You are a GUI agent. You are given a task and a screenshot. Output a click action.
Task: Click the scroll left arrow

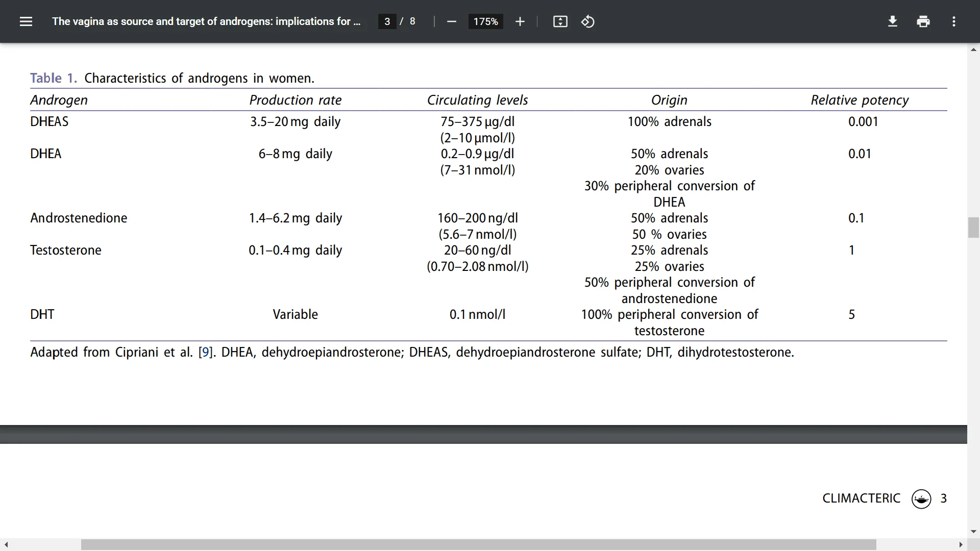pos(6,545)
